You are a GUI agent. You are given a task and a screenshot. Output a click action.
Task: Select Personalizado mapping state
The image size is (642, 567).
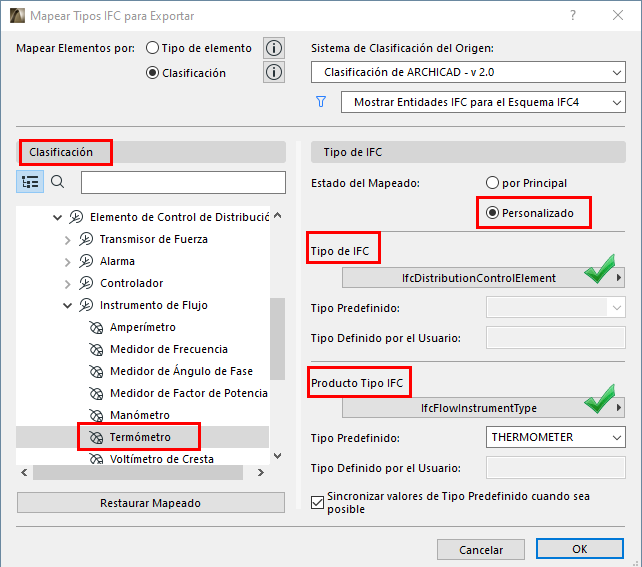[x=492, y=213]
